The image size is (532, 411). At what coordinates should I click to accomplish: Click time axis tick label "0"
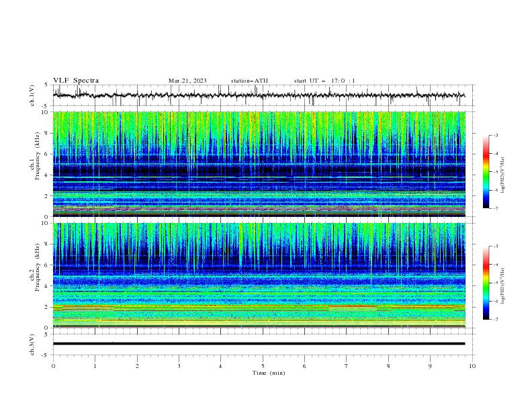click(x=53, y=366)
